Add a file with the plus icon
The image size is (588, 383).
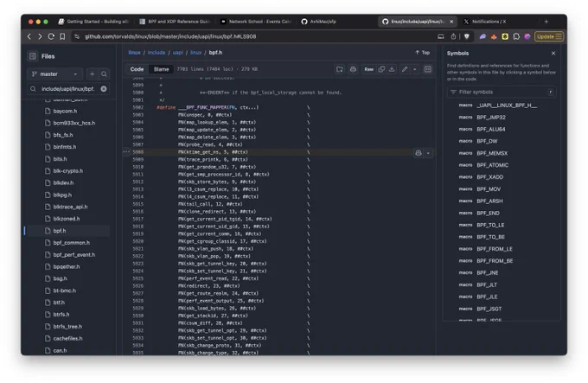coord(92,74)
